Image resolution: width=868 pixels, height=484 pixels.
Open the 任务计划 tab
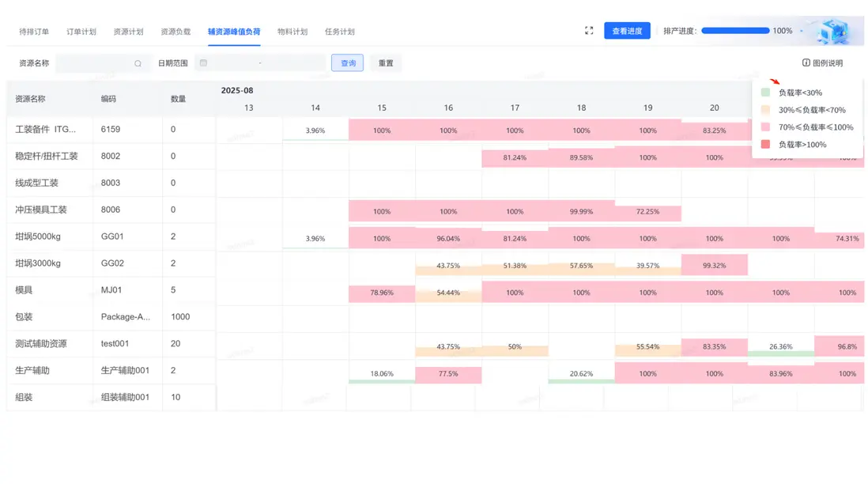click(x=340, y=32)
